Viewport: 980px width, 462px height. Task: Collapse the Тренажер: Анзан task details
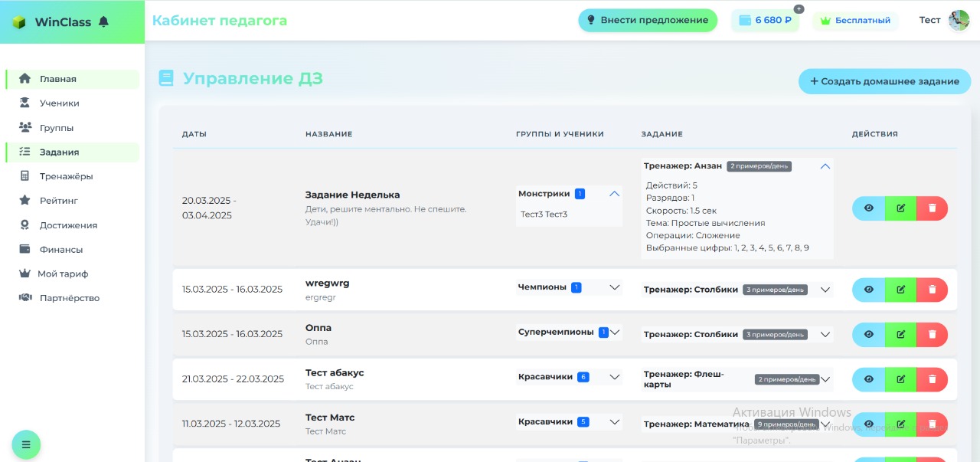click(825, 166)
